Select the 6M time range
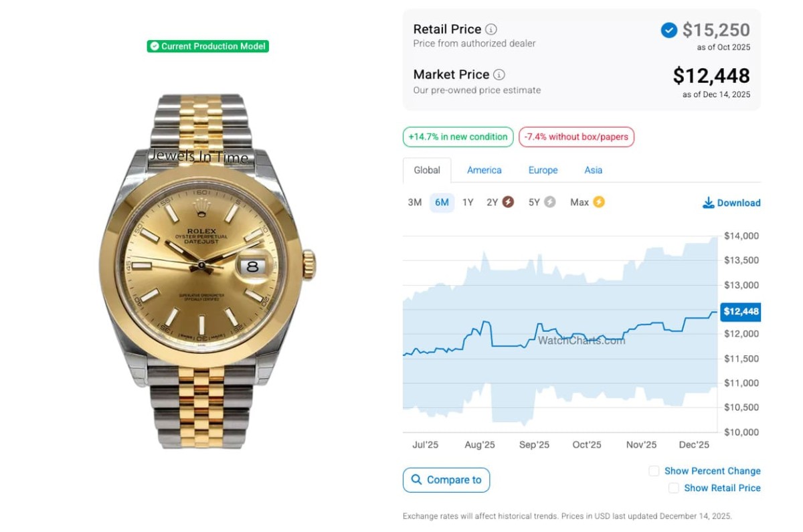 (442, 202)
